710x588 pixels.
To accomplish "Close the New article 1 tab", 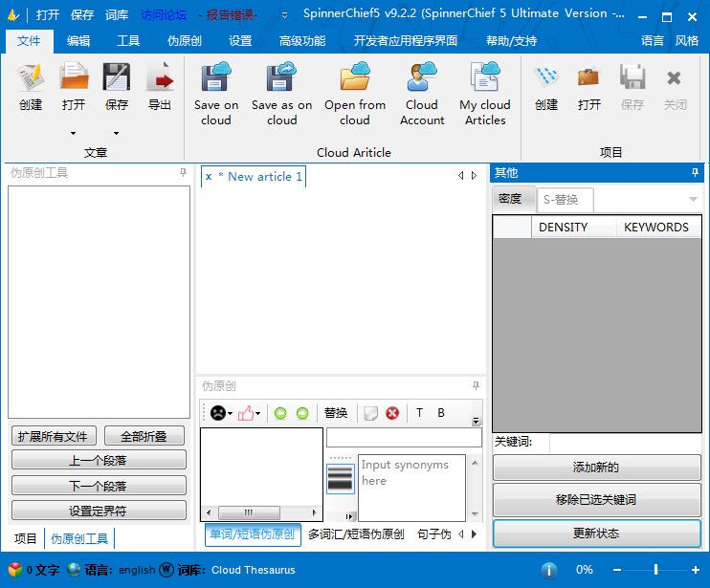I will click(209, 176).
